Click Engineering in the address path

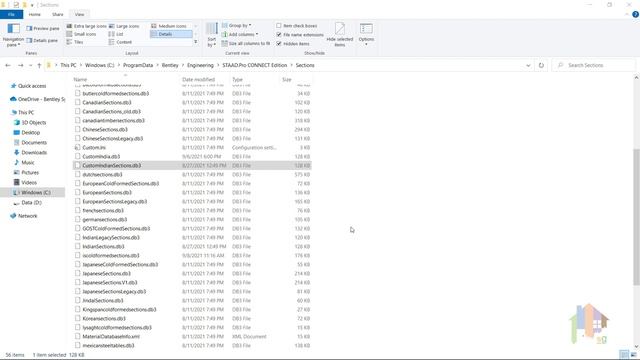click(200, 65)
